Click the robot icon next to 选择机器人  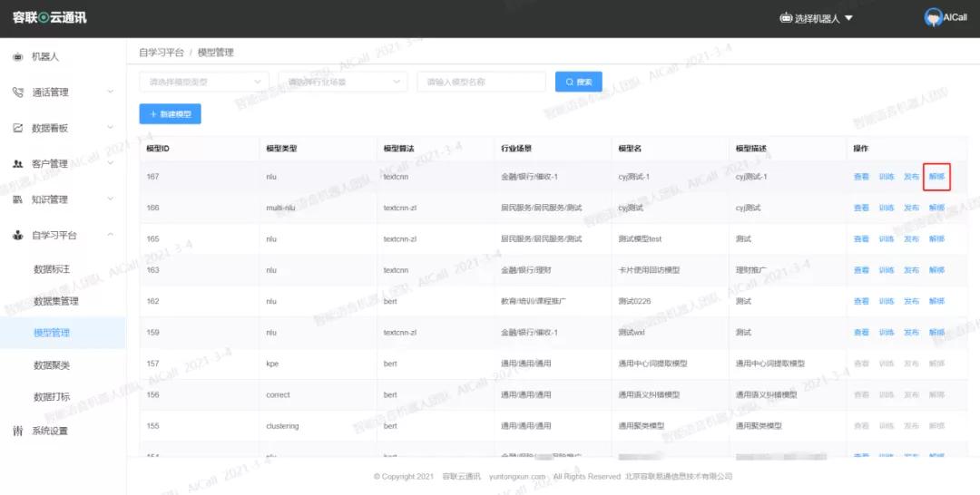[x=786, y=18]
